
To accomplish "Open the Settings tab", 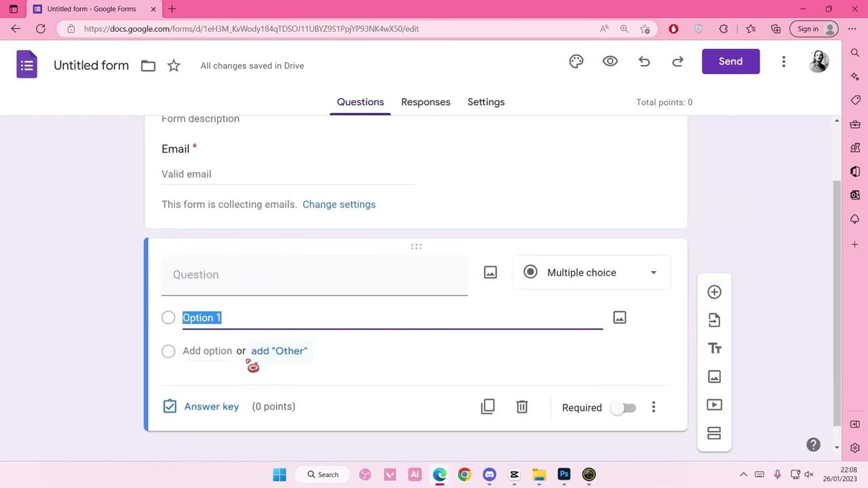I will (x=486, y=102).
